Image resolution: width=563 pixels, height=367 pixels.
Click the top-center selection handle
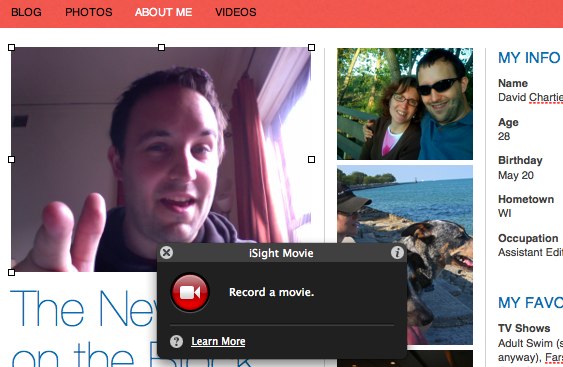pos(162,47)
